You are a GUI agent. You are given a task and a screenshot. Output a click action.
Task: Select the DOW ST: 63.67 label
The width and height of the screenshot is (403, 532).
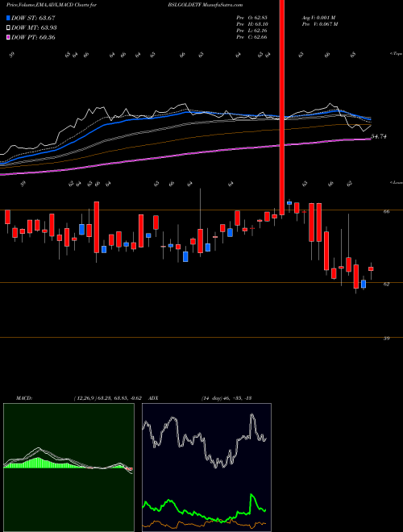33,18
